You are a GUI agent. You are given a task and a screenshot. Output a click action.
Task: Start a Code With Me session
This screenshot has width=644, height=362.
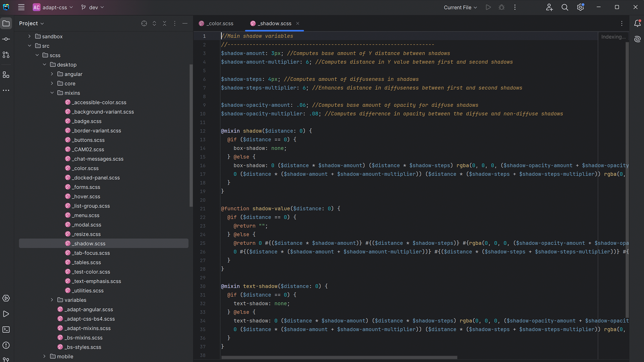[x=549, y=7]
